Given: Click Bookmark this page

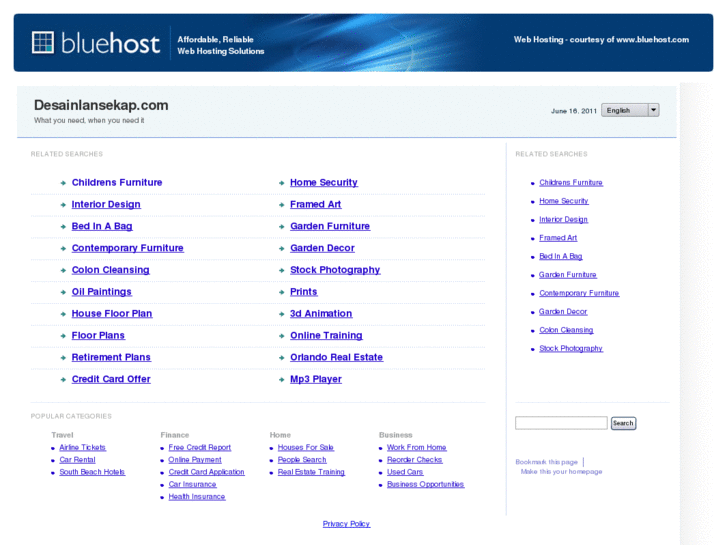Looking at the screenshot, I should (x=546, y=462).
